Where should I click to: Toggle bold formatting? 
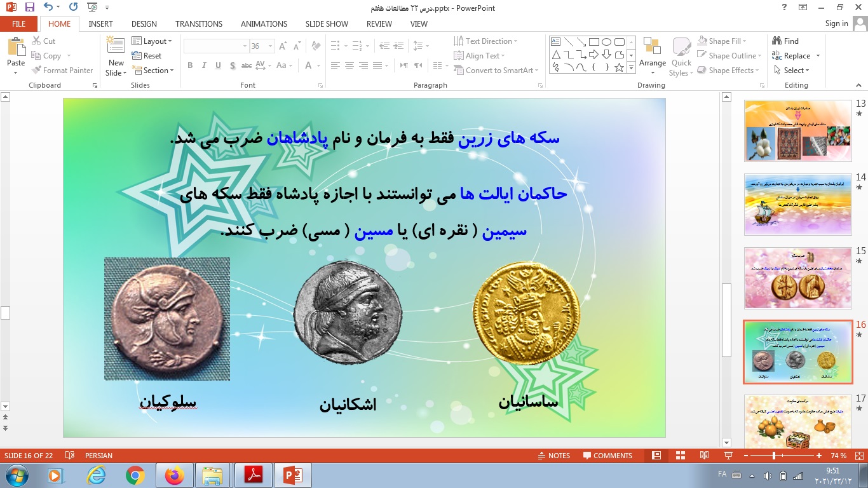(189, 65)
